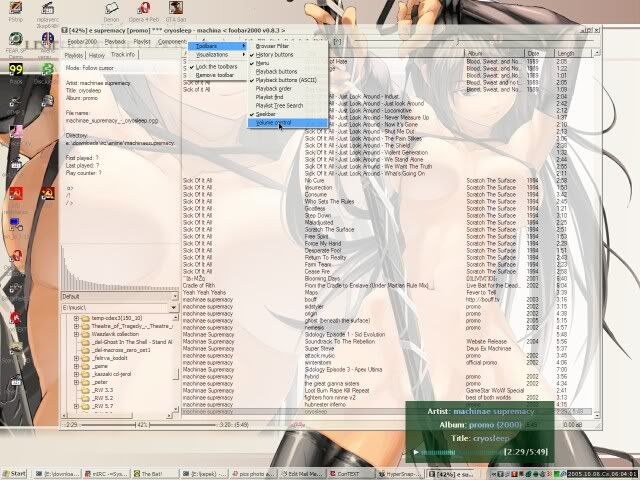Image resolution: width=640 pixels, height=480 pixels.
Task: Click the seekbar in foobar2000 status area
Action: (148, 425)
